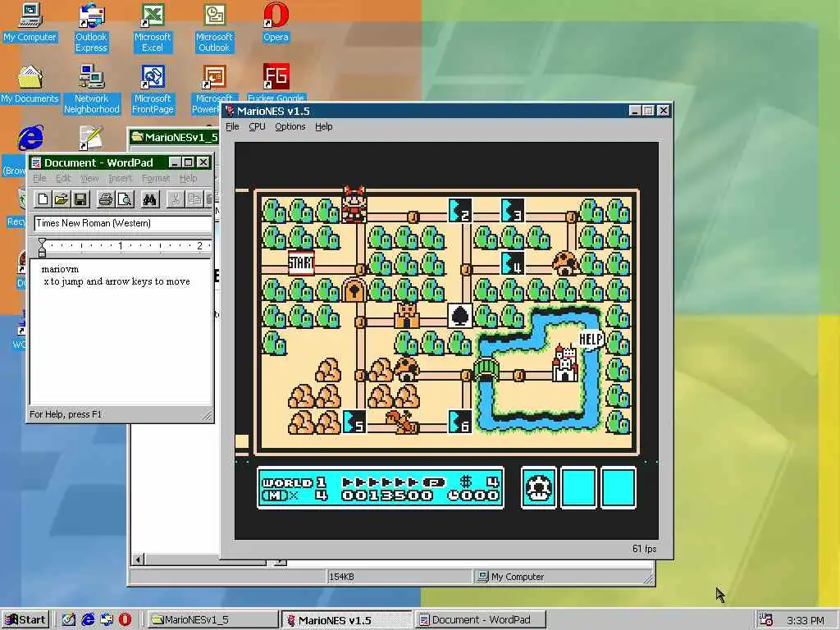Select the Outlook Express desktop icon

pyautogui.click(x=91, y=28)
